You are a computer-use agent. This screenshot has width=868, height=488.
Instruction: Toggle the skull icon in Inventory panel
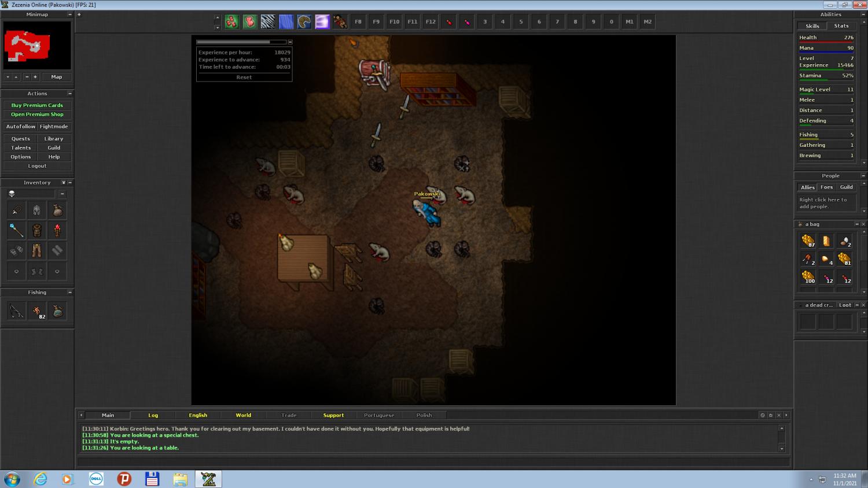[12, 194]
